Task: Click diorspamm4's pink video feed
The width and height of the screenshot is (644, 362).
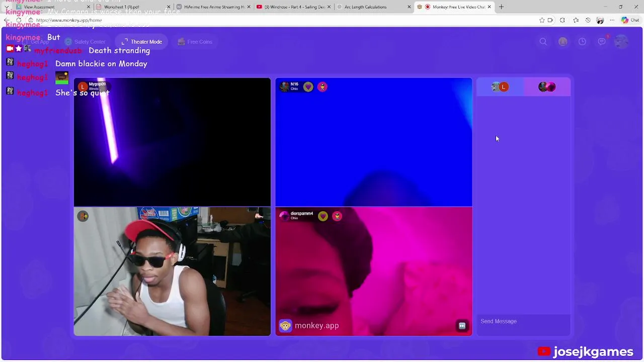Action: click(374, 271)
